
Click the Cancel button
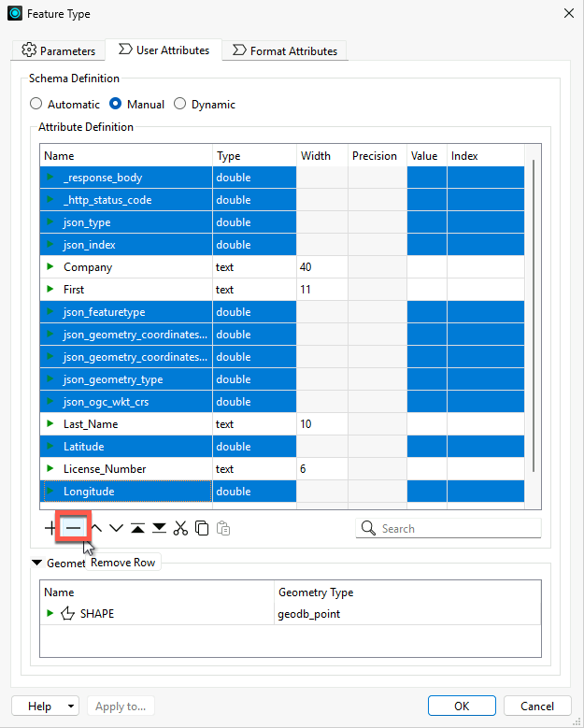click(x=537, y=706)
